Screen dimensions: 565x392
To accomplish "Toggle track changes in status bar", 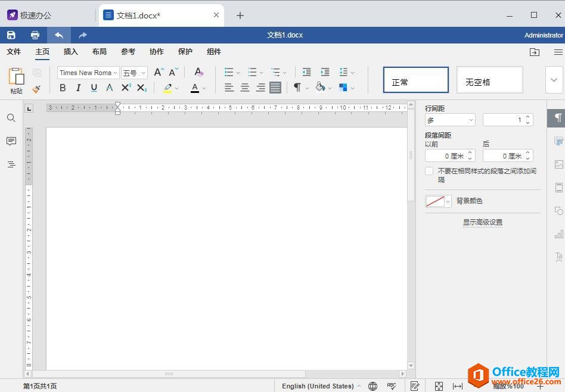I will click(x=415, y=386).
